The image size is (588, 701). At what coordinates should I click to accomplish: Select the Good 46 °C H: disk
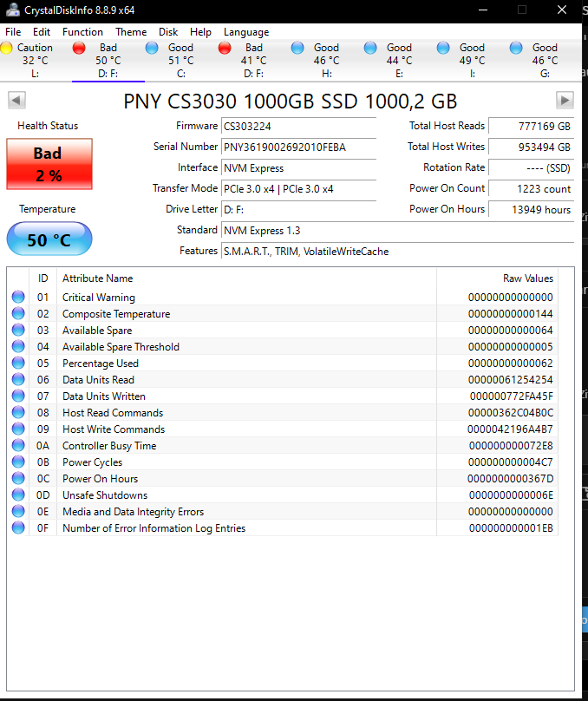pos(327,61)
